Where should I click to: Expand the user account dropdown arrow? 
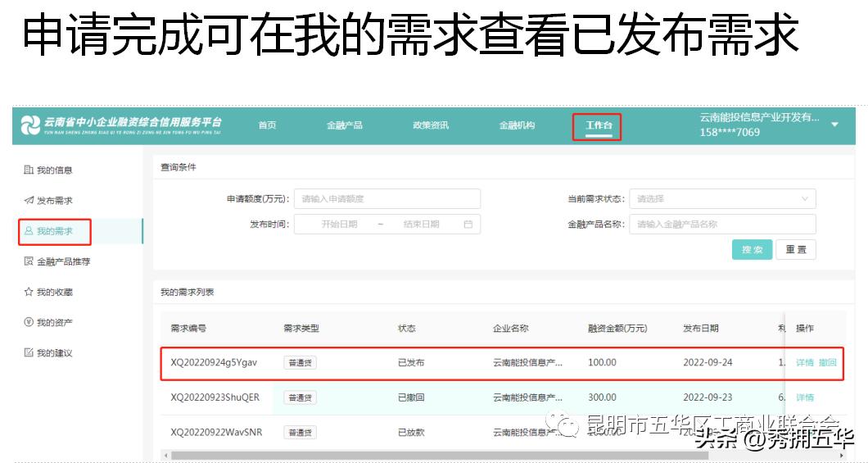coord(834,125)
